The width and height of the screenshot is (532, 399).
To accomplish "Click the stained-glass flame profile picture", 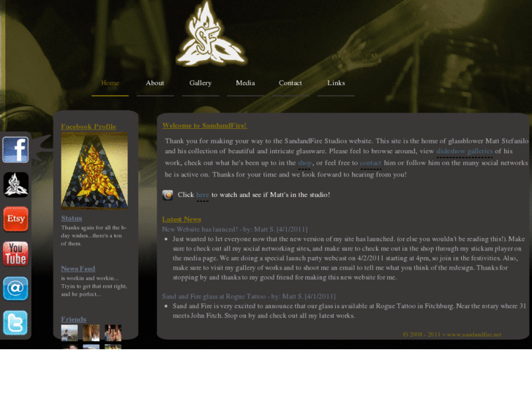I will click(94, 171).
